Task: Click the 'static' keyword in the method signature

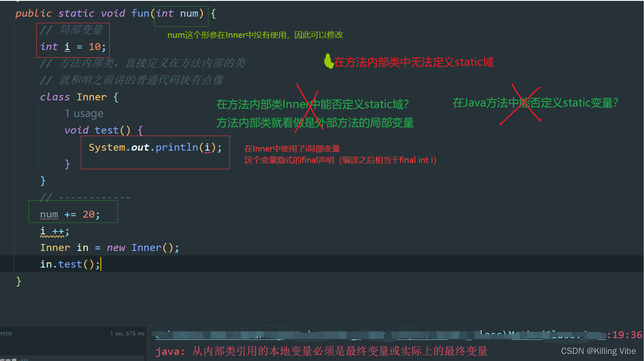Action: [x=77, y=13]
